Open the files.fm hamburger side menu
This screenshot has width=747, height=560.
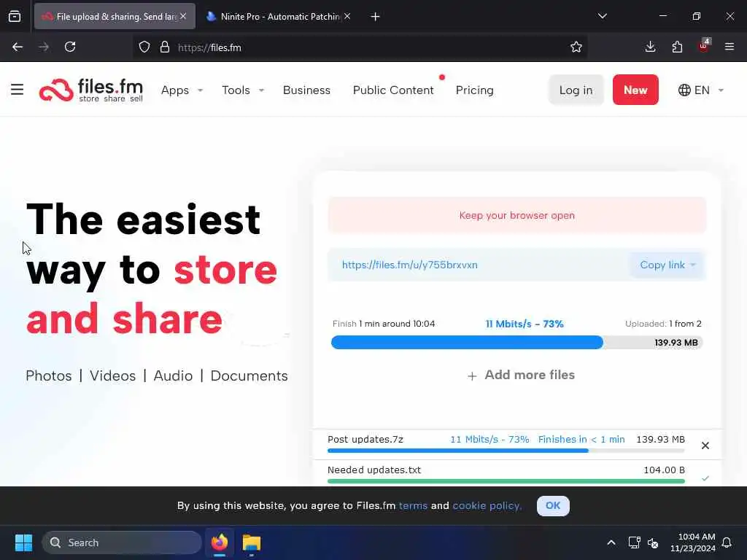[x=18, y=90]
